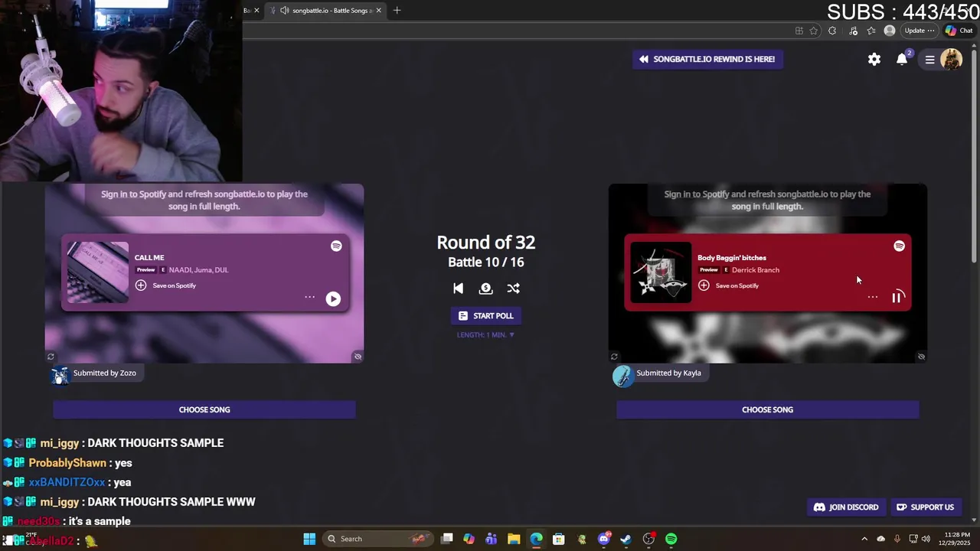
Task: Refresh the left song embed
Action: tap(51, 357)
